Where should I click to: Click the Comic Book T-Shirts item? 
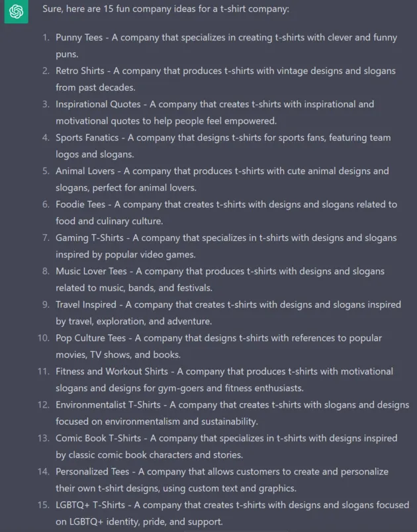(226, 447)
